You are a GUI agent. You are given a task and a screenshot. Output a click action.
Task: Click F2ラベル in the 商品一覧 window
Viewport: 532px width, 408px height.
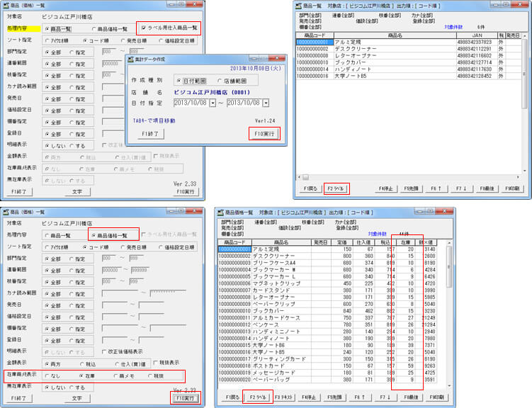click(x=335, y=188)
